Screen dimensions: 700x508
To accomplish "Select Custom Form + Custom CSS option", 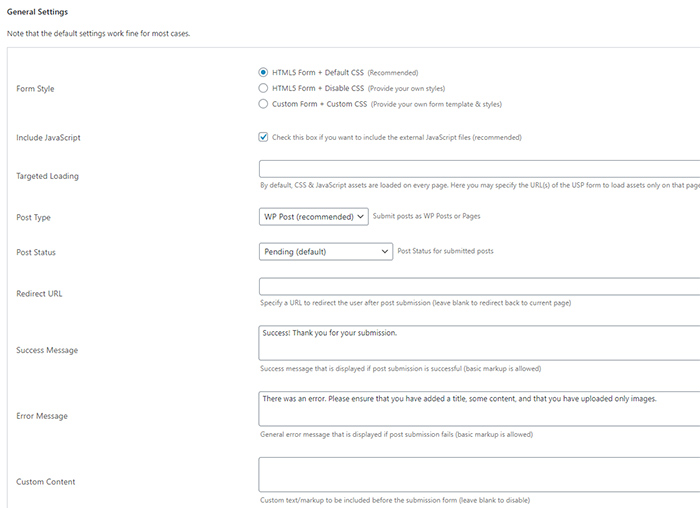I will point(263,104).
